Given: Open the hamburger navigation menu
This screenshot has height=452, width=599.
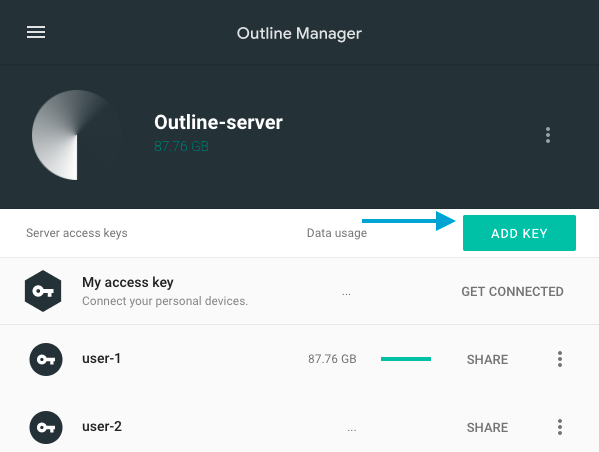Looking at the screenshot, I should pos(36,32).
